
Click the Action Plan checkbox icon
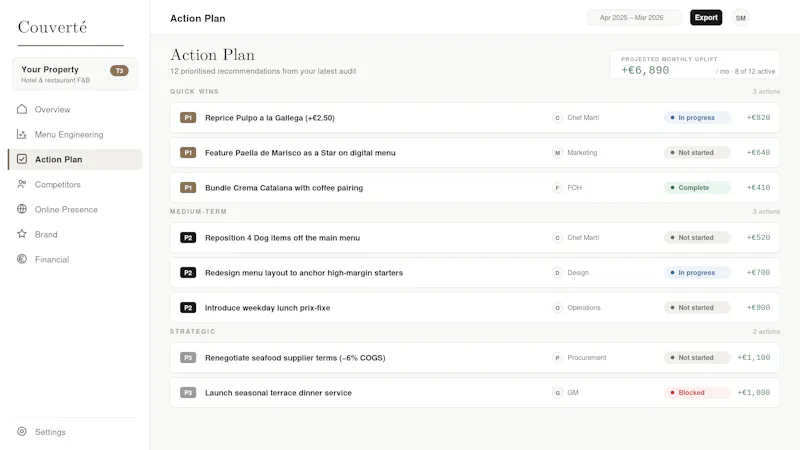tap(22, 159)
